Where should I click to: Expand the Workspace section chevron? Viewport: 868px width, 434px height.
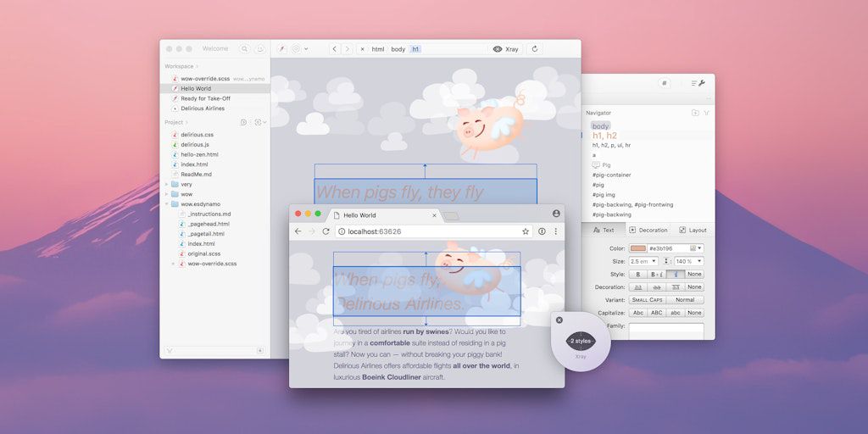[x=197, y=66]
